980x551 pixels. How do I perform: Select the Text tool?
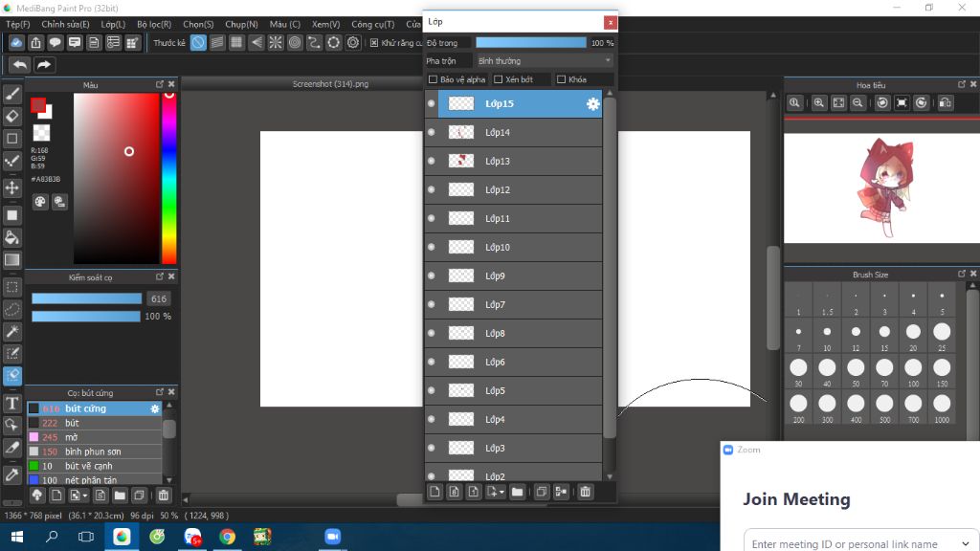[x=11, y=403]
